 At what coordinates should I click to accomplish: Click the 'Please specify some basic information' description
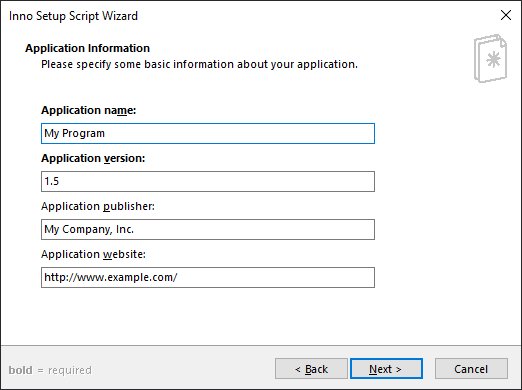tap(199, 64)
